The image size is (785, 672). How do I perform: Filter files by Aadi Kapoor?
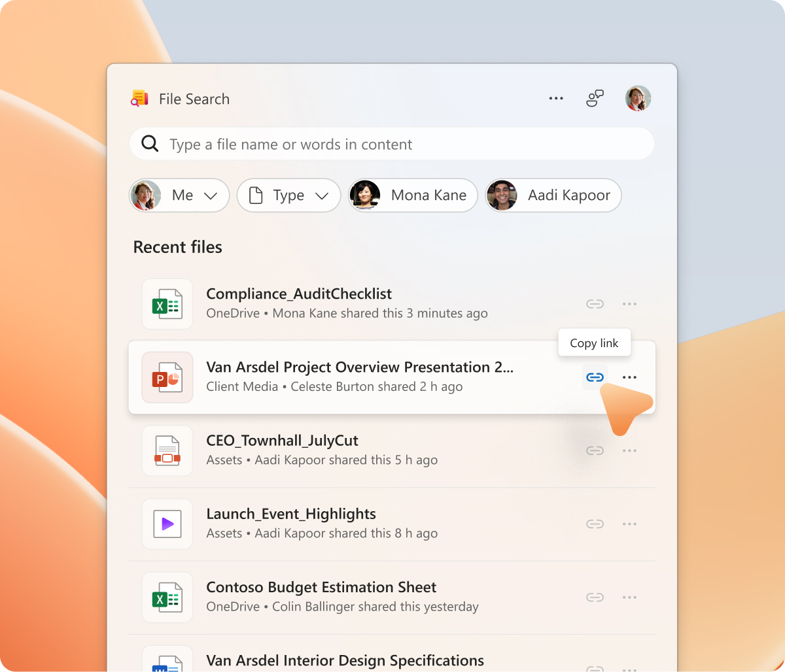pyautogui.click(x=553, y=195)
